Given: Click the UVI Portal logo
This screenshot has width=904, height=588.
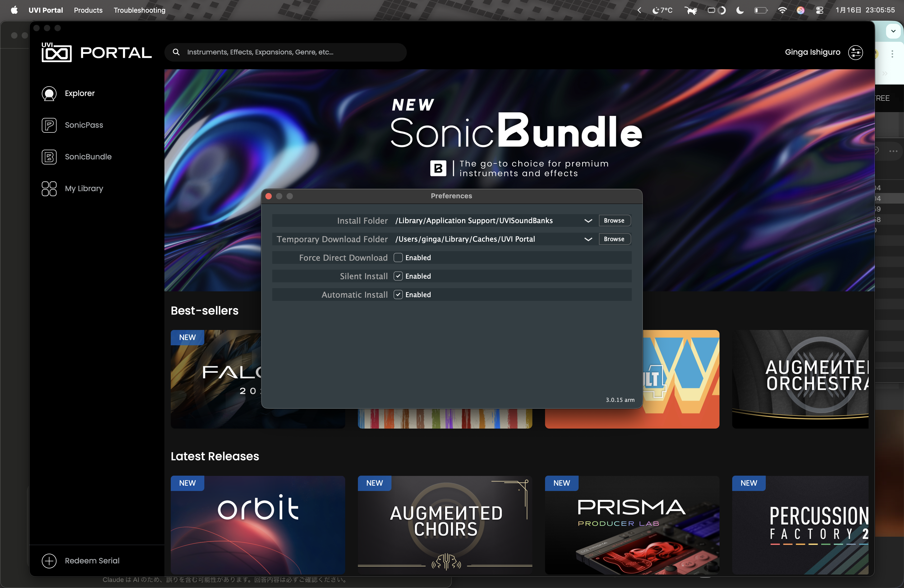Looking at the screenshot, I should tap(96, 52).
